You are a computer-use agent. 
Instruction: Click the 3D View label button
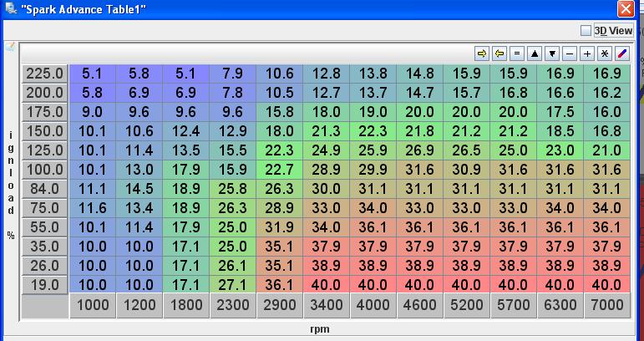point(613,31)
